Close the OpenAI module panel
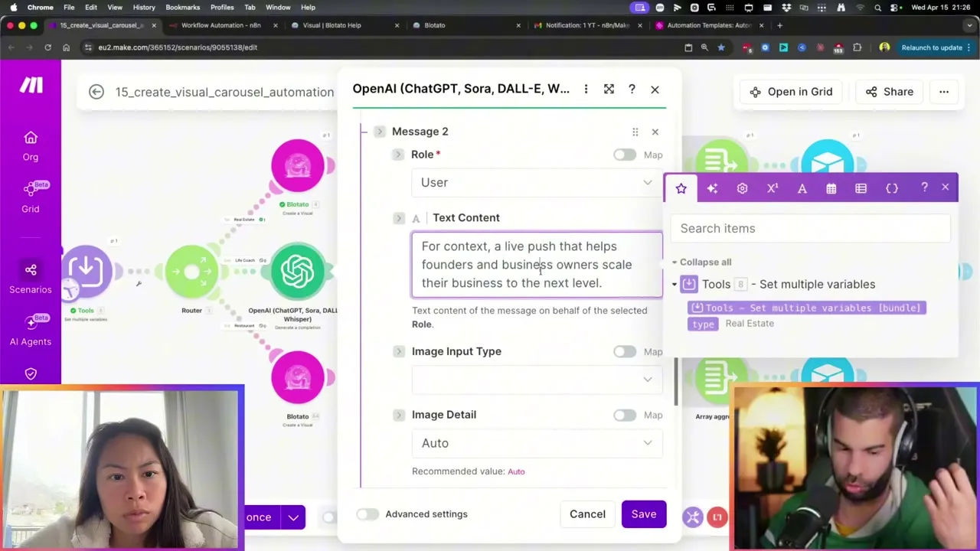This screenshot has width=980, height=551. [655, 90]
